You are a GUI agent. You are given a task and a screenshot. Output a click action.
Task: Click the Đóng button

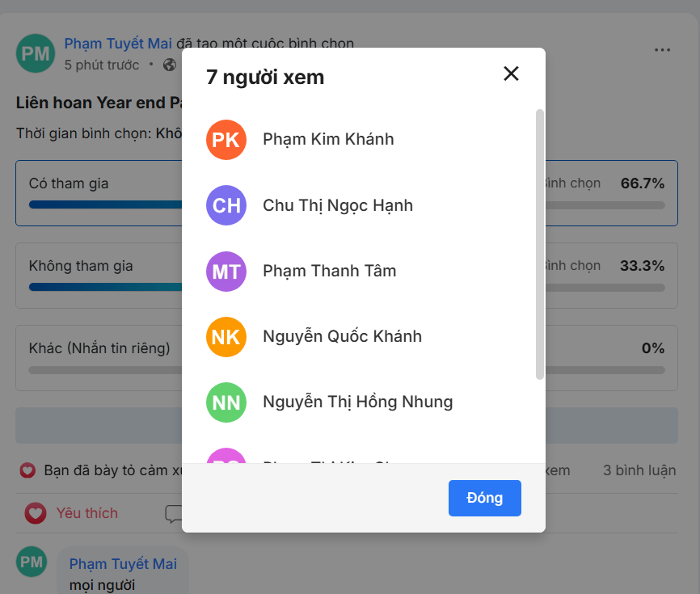click(x=485, y=498)
